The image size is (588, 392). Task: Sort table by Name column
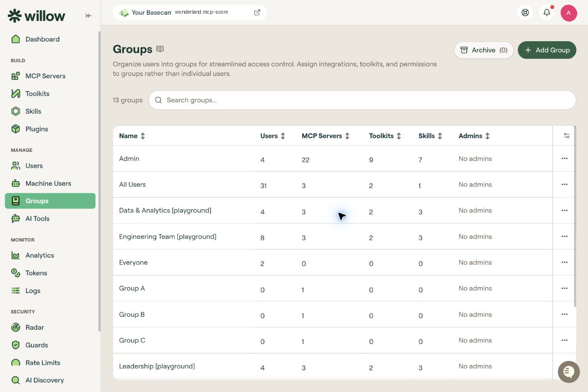coord(132,136)
